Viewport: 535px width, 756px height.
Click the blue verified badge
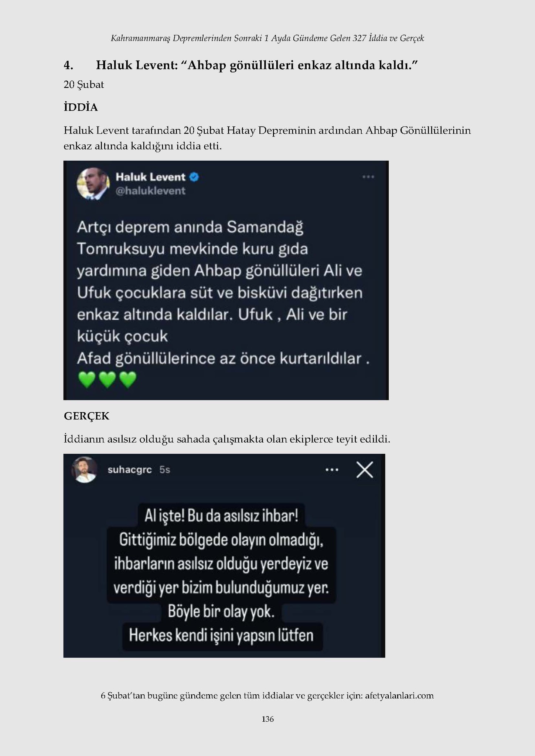(194, 177)
